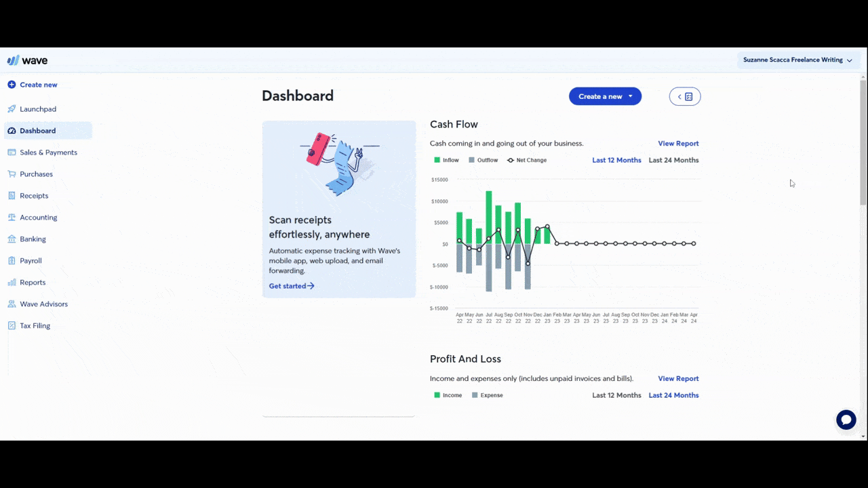Click the Accounting scales icon

[12, 218]
